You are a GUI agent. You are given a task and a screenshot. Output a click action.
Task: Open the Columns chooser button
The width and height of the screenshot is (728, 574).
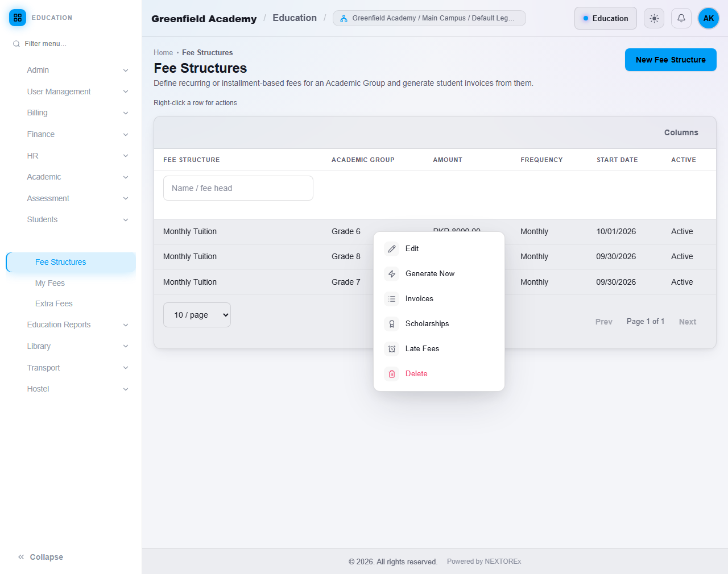[x=681, y=132]
